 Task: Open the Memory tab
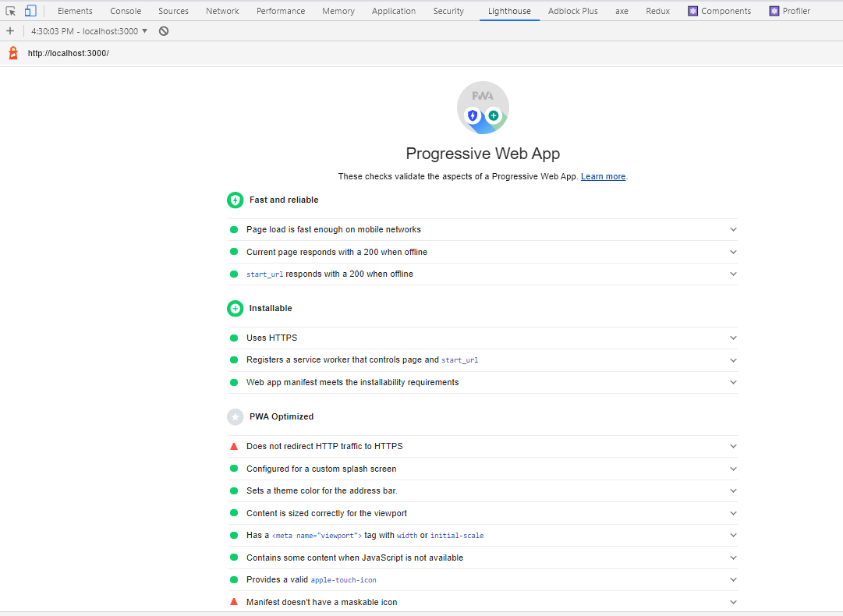338,11
